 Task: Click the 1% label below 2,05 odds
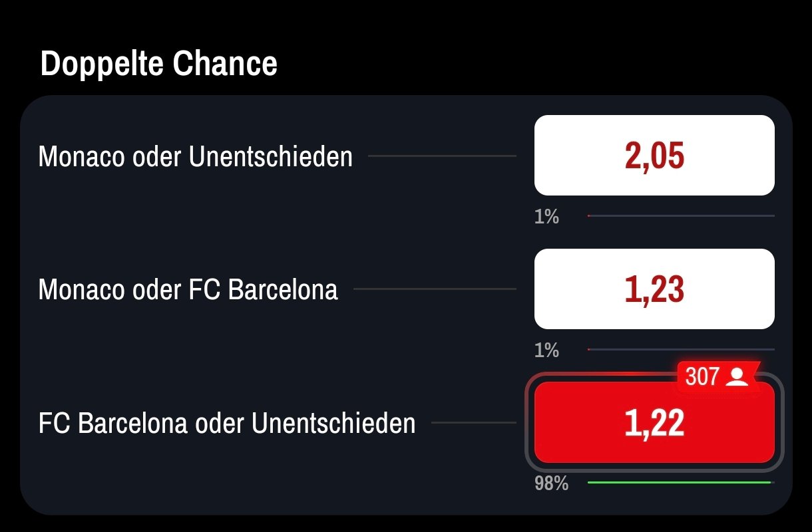pyautogui.click(x=546, y=217)
